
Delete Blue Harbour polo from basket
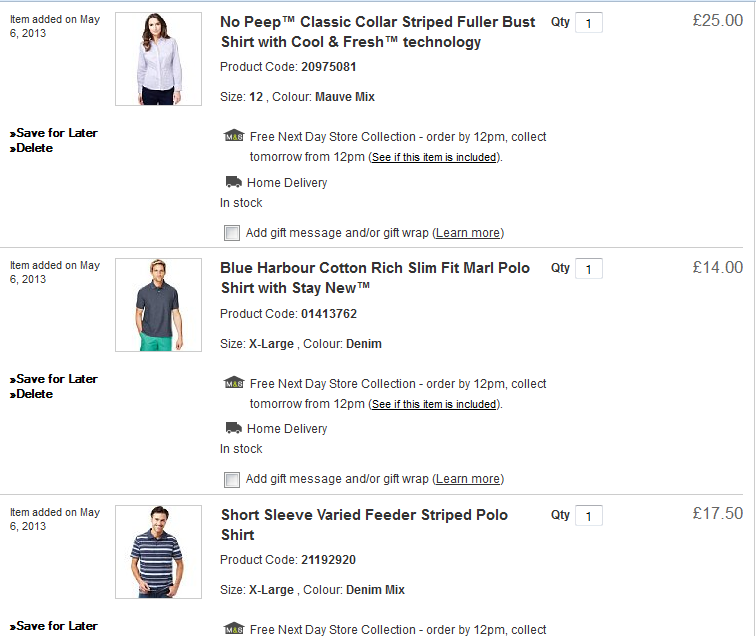pos(34,394)
